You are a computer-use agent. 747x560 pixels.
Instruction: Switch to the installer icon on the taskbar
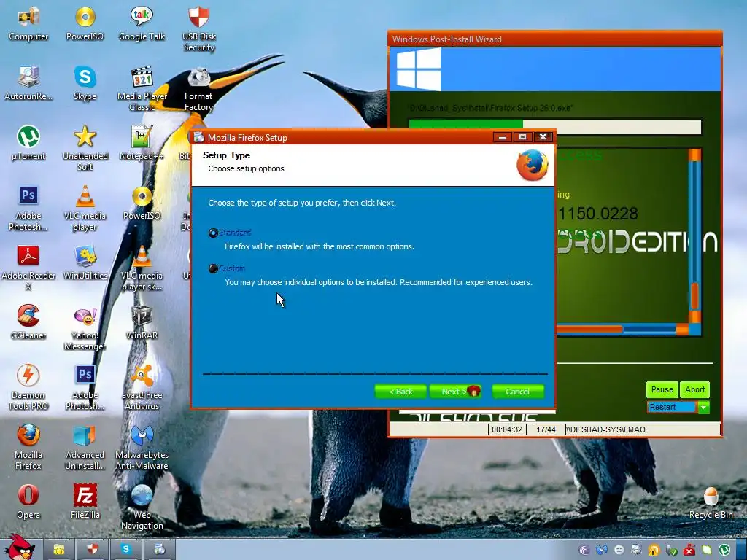[160, 550]
